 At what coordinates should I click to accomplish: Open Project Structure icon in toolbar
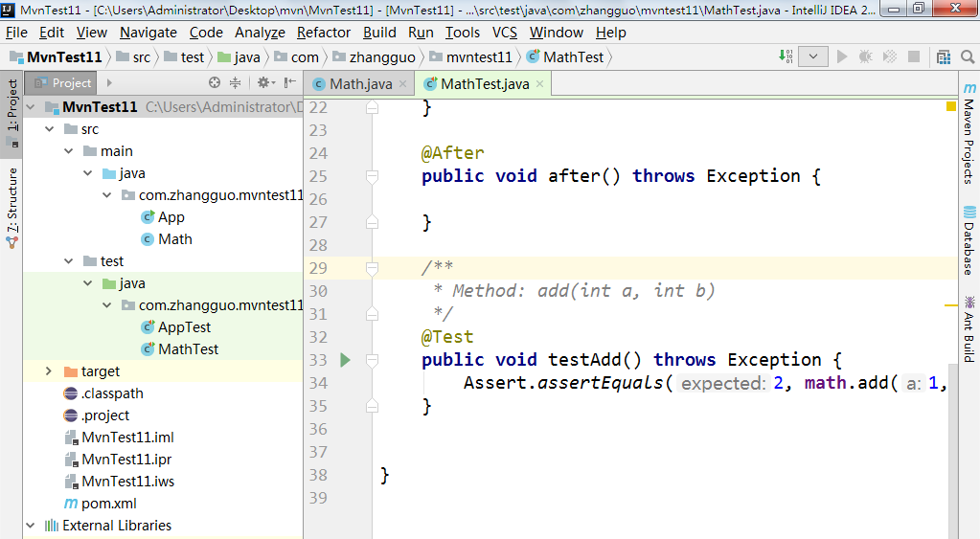tap(944, 57)
